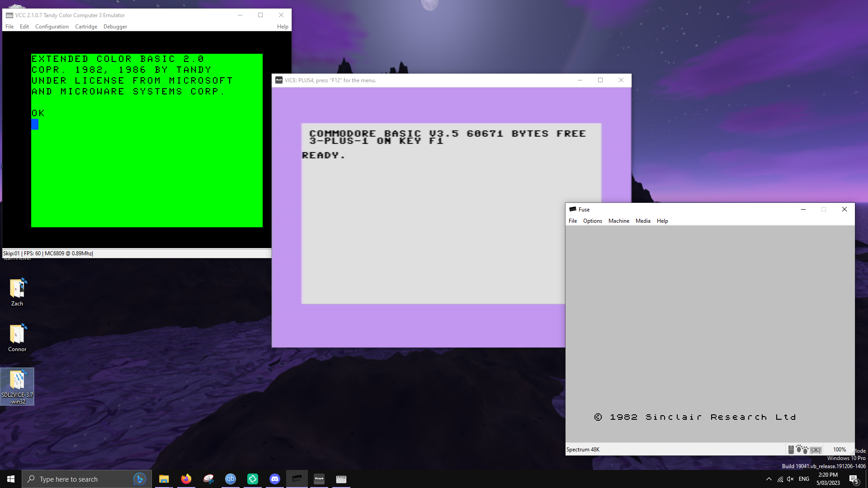Open the Debugger menu in VCC
This screenshot has width=868, height=488.
tap(115, 27)
